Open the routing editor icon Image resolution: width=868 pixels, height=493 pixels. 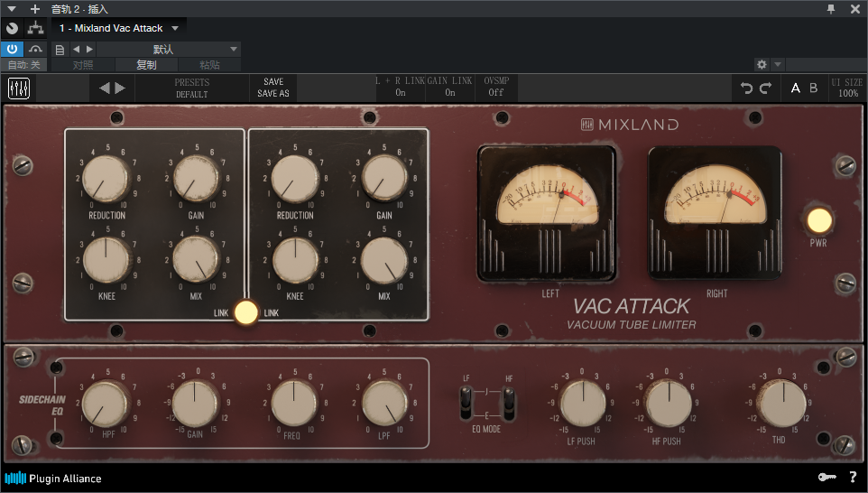pyautogui.click(x=36, y=28)
